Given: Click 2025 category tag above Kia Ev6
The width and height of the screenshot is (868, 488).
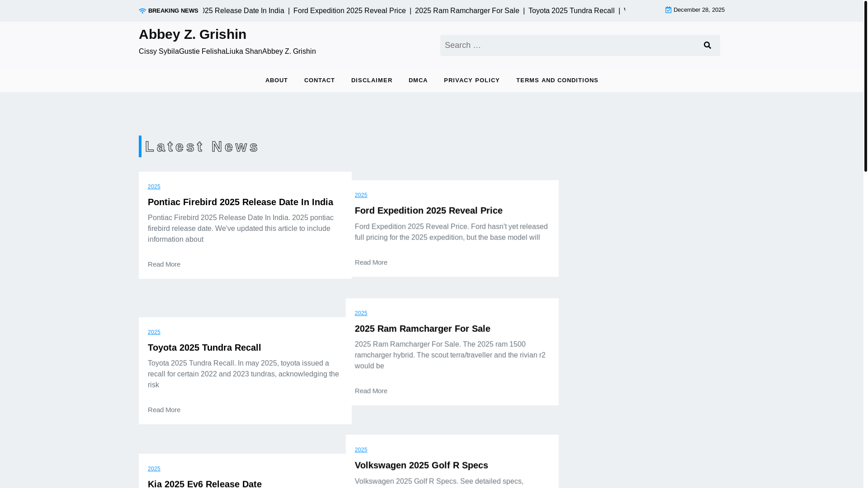Looking at the screenshot, I should tap(154, 469).
